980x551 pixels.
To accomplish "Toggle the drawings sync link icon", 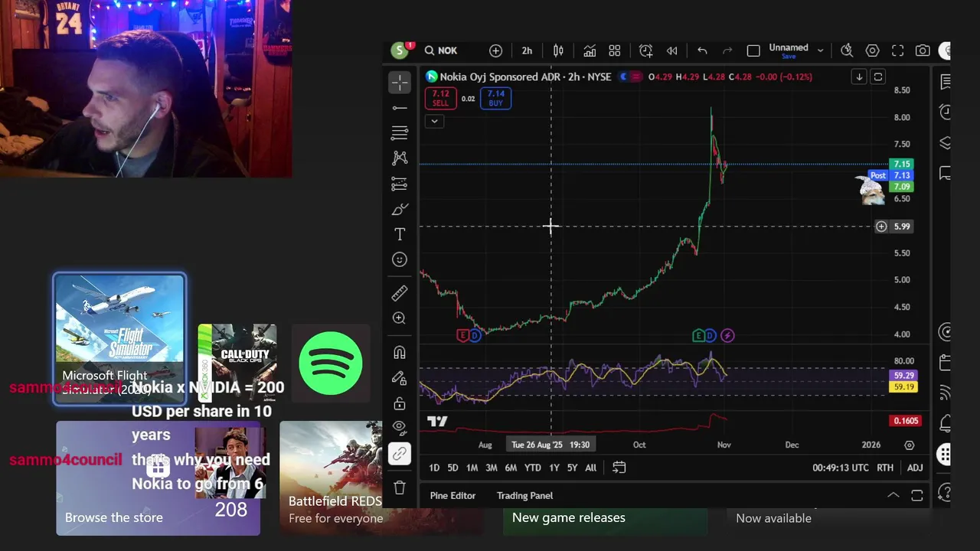I will click(x=400, y=454).
